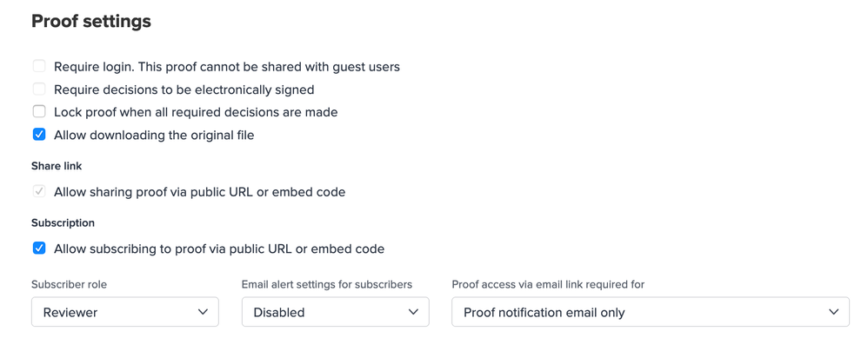Click the Share link section heading
The image size is (868, 358).
pos(57,166)
